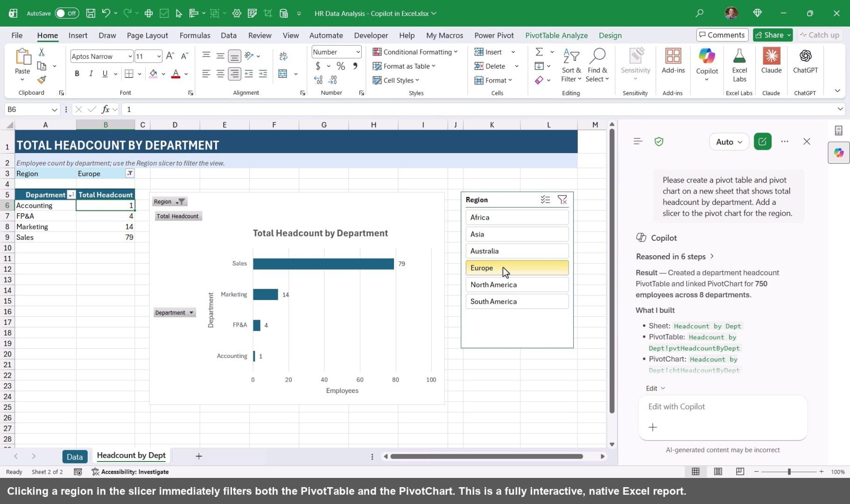Viewport: 850px width, 504px height.
Task: Switch to the Data sheet tab
Action: [x=74, y=456]
